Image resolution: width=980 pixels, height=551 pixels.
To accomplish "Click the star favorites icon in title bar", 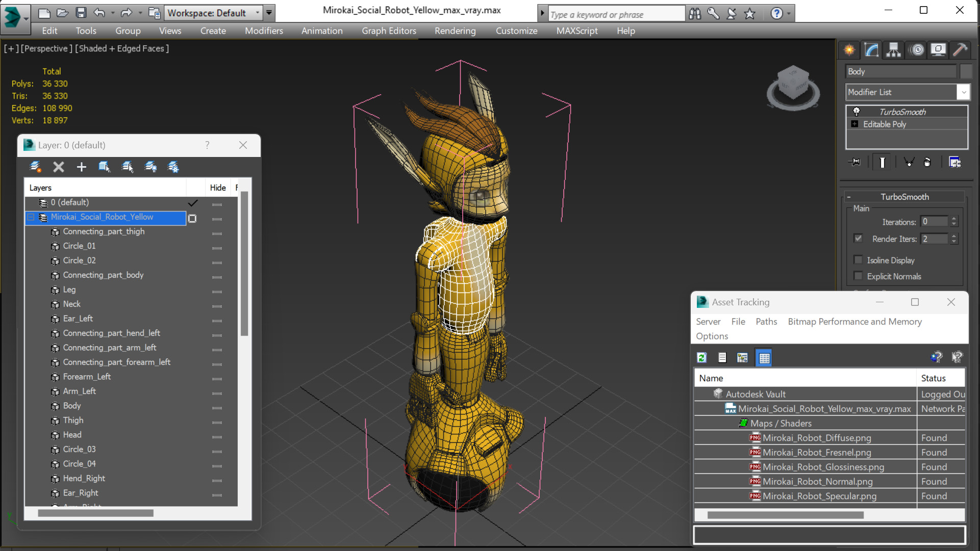I will pyautogui.click(x=749, y=14).
